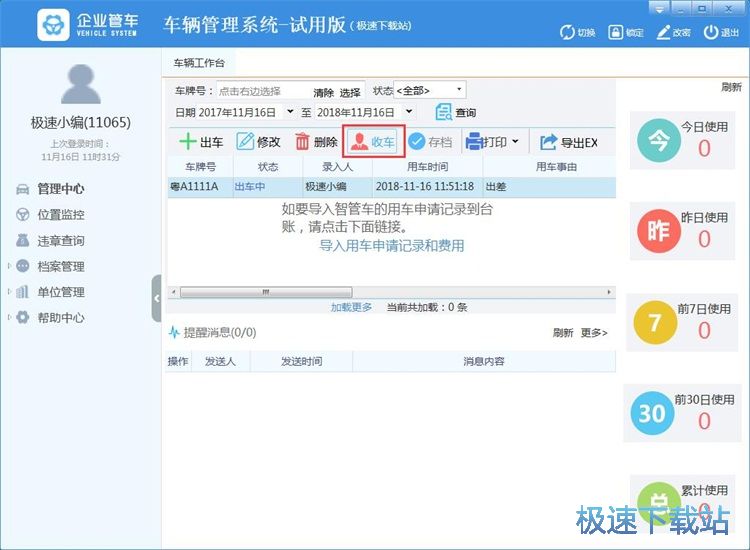Open 改密 change password

(x=673, y=32)
